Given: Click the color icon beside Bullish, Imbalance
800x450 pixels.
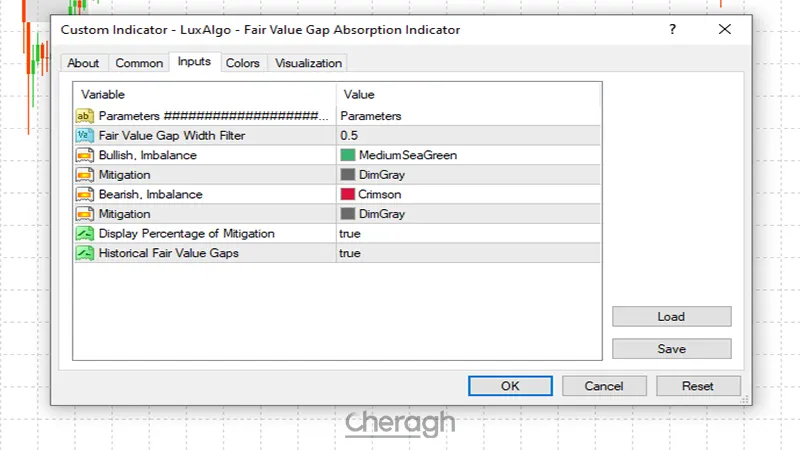Looking at the screenshot, I should tap(85, 155).
